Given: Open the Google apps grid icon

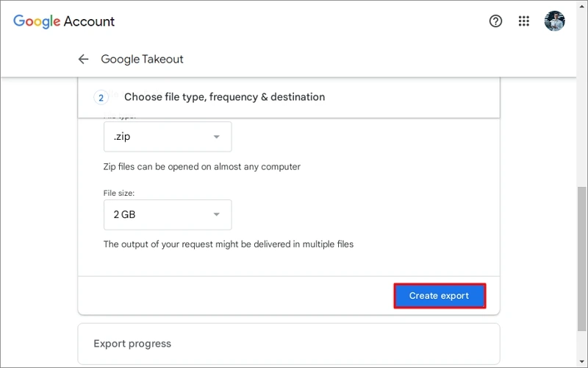Looking at the screenshot, I should tap(523, 21).
